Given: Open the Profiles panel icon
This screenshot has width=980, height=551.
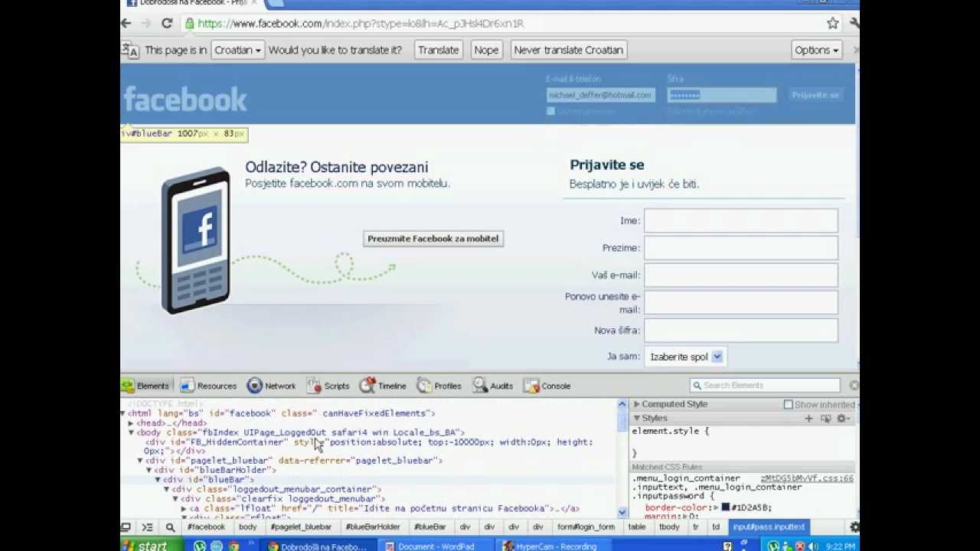Looking at the screenshot, I should pyautogui.click(x=423, y=386).
